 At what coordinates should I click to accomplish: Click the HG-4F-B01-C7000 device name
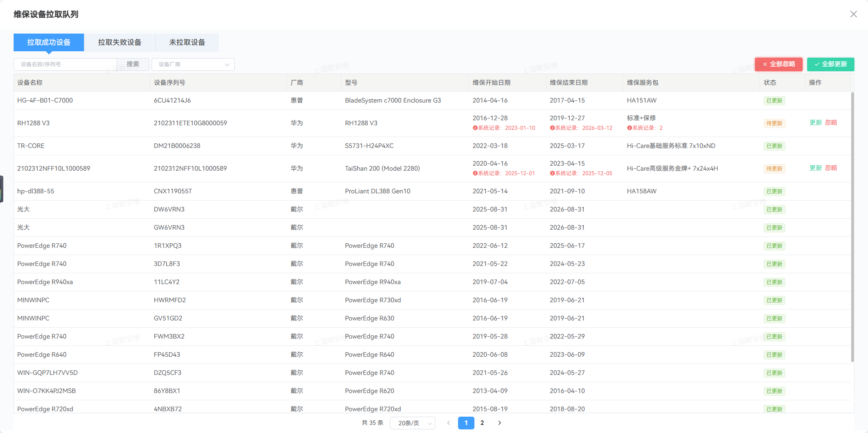tap(45, 100)
